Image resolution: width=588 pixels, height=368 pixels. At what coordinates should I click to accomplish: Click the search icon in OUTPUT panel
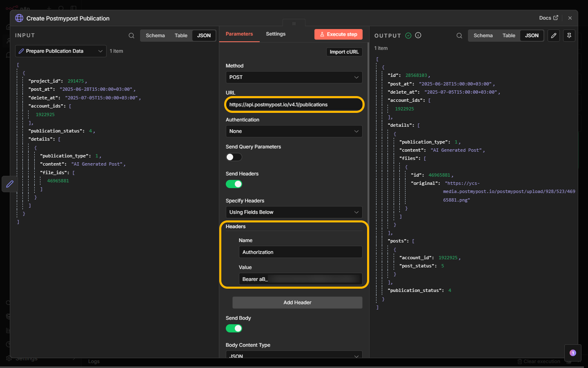click(459, 36)
